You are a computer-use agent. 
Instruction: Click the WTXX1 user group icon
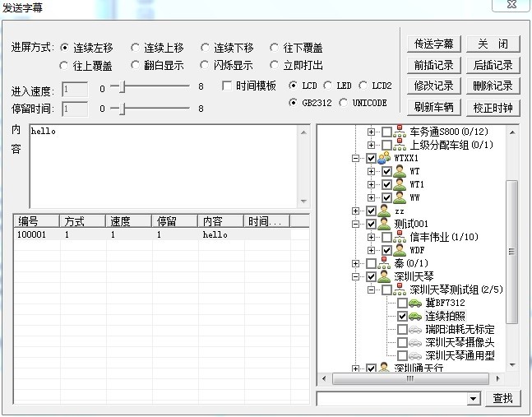coord(383,158)
